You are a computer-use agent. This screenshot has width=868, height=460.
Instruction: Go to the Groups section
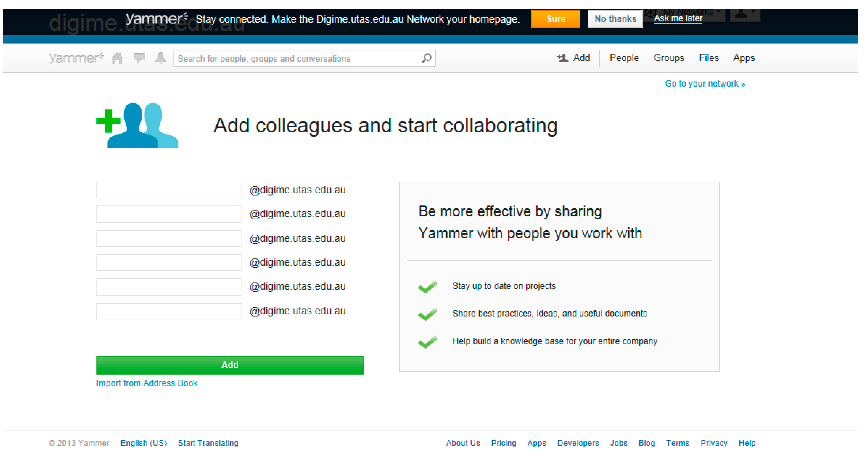(669, 58)
